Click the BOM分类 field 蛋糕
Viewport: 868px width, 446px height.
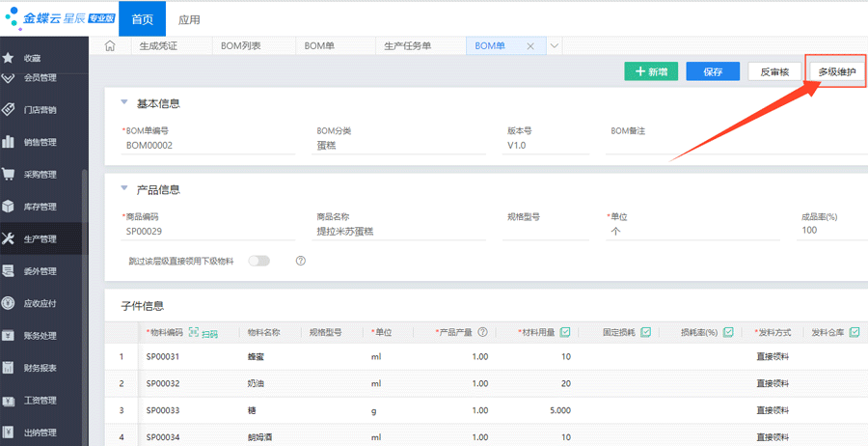[399, 146]
